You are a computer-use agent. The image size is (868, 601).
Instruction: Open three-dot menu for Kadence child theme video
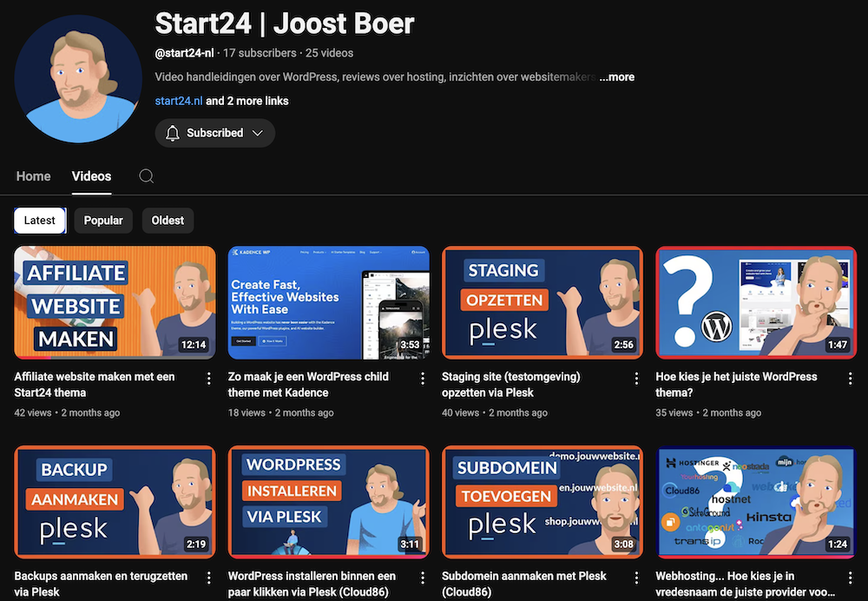423,379
